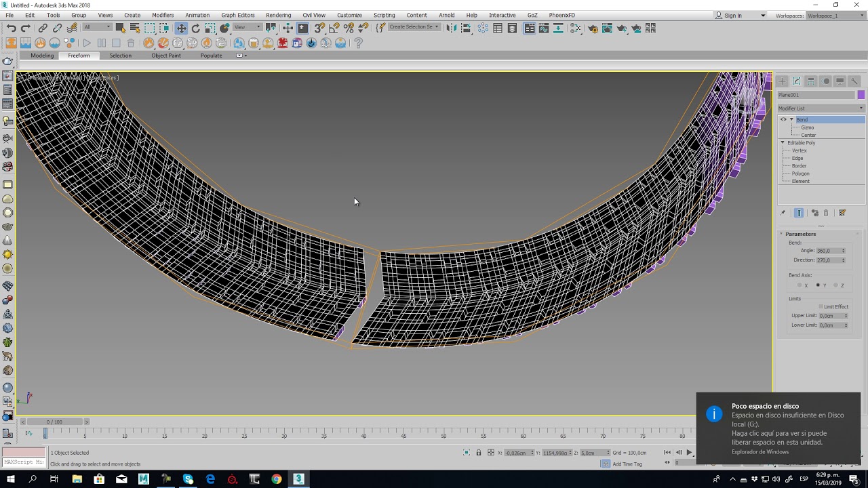Play the animation with the Play button
This screenshot has height=488, width=868.
click(690, 452)
